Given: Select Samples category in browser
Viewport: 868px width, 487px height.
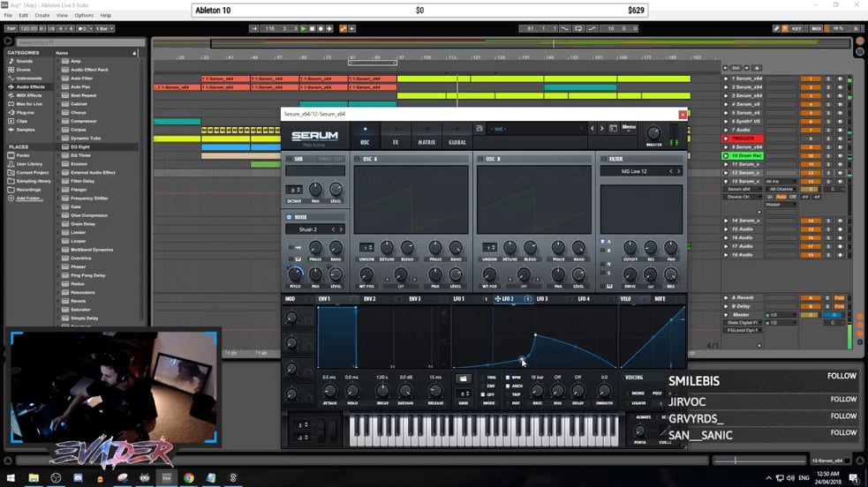Looking at the screenshot, I should [x=26, y=130].
